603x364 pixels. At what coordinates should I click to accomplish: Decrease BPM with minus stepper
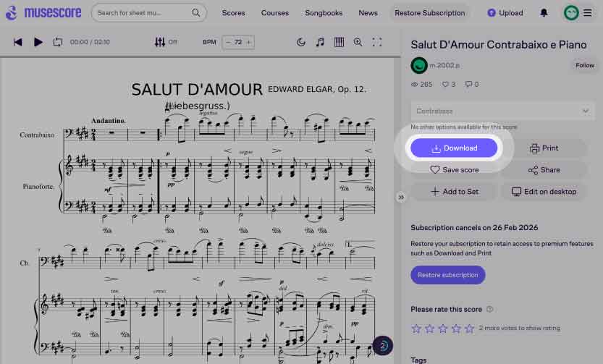[x=229, y=43]
